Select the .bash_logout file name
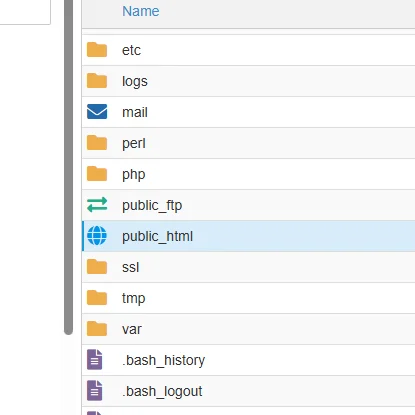The image size is (415, 415). coord(162,391)
